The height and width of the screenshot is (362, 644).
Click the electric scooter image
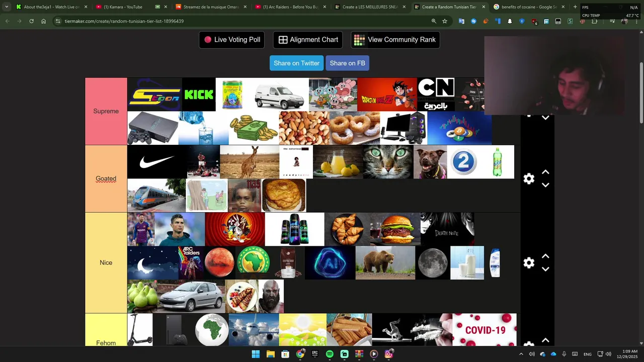click(x=140, y=330)
